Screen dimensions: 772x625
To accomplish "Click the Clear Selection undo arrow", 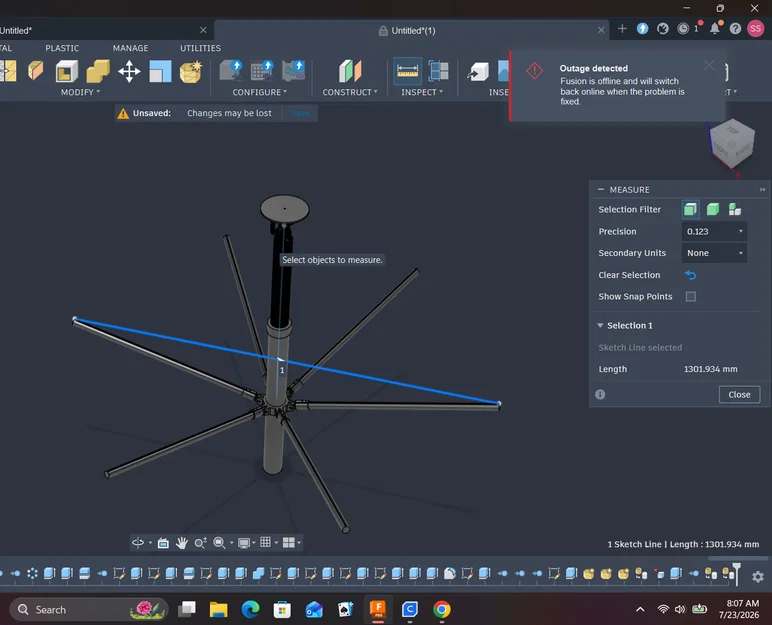I will pos(690,275).
